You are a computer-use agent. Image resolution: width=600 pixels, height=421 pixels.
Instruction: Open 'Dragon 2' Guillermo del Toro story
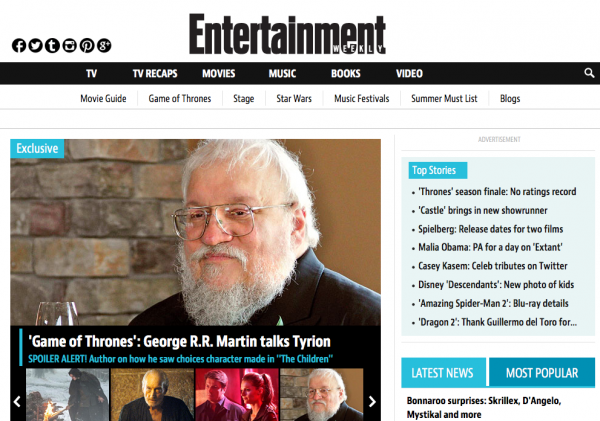(497, 322)
